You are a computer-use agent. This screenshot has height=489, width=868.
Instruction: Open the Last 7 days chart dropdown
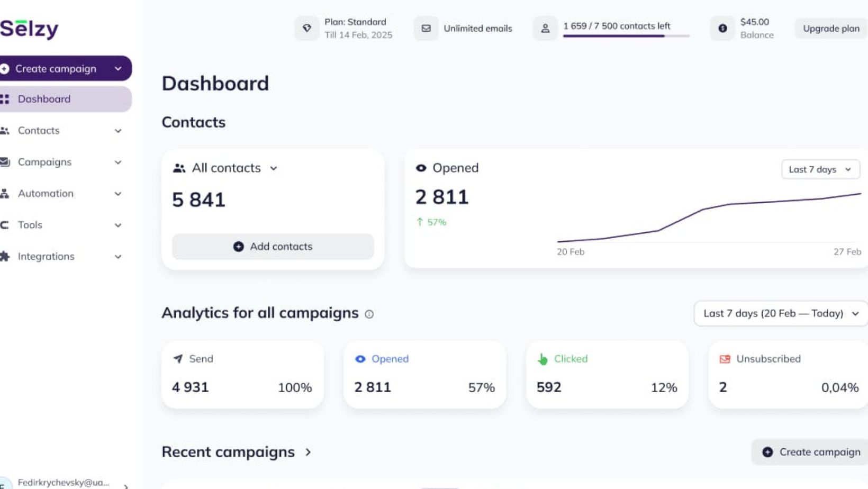tap(820, 169)
